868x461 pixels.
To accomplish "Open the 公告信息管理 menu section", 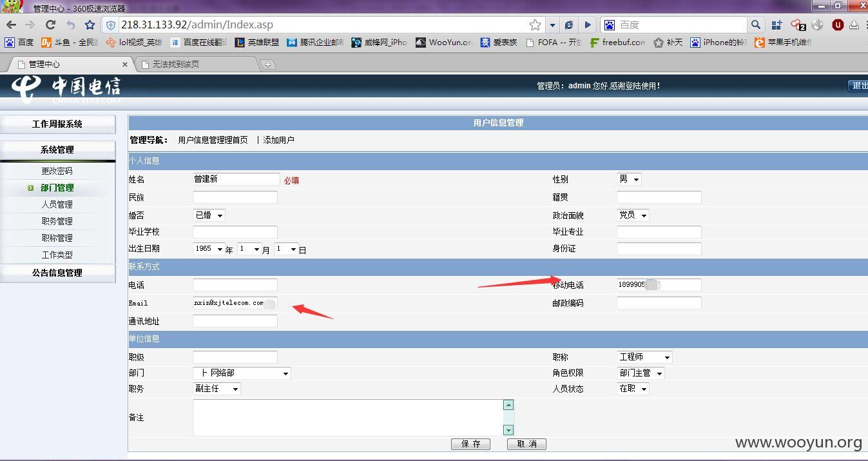I will 57,273.
